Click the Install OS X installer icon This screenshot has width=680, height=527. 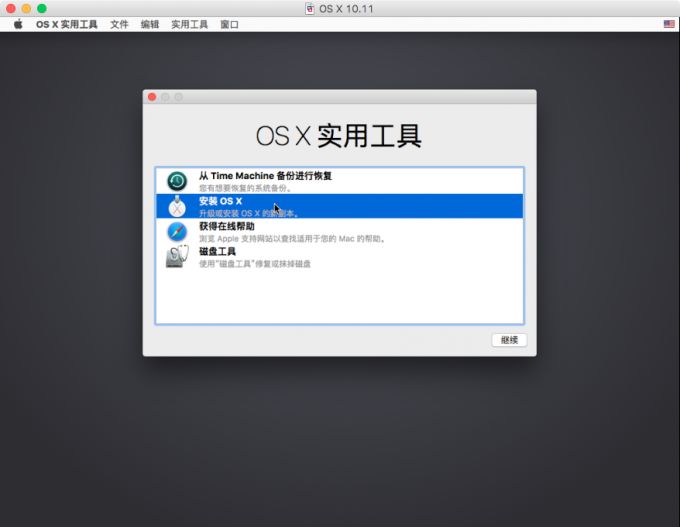177,206
